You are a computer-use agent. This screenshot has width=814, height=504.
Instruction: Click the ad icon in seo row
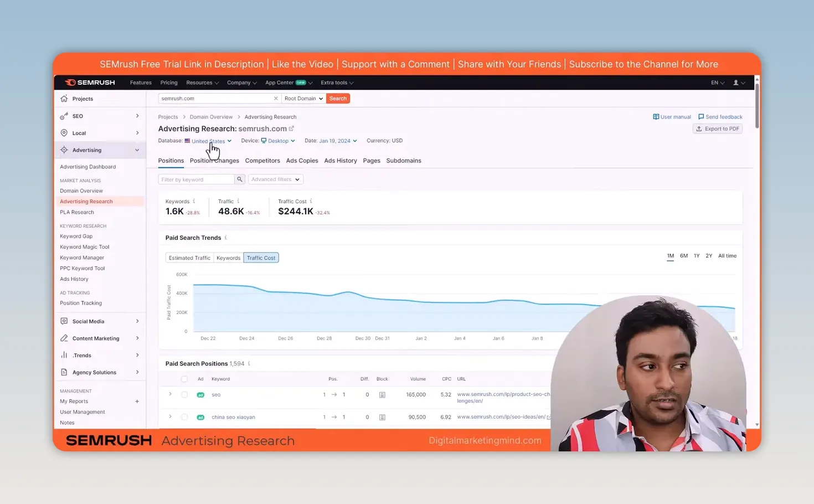[200, 395]
